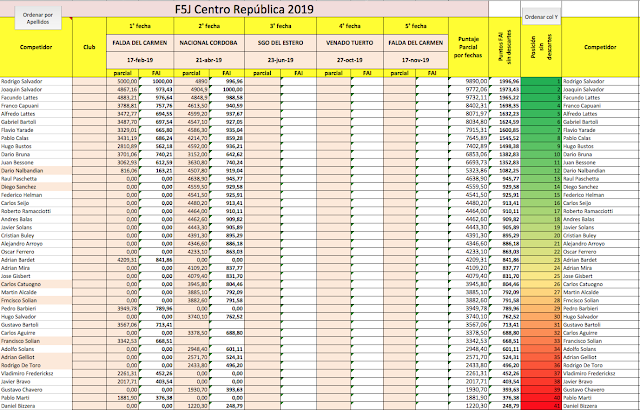640x410 pixels.
Task: Select the score cell '3342,53'
Action: 123,341
